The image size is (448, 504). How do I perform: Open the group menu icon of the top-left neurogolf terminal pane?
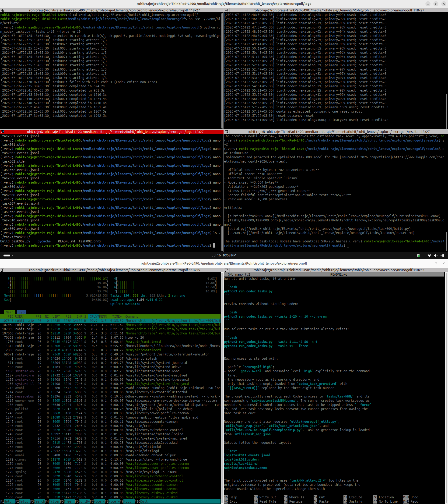pyautogui.click(x=3, y=10)
